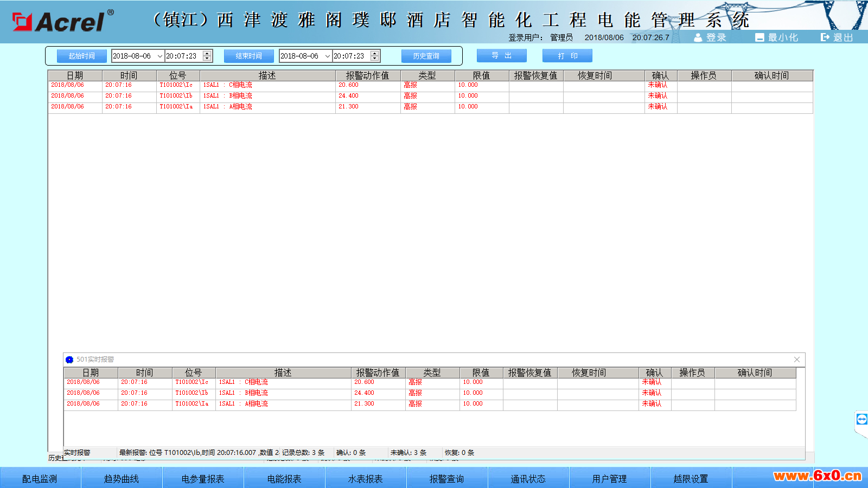Go to the 电能报表 tab

tap(284, 479)
